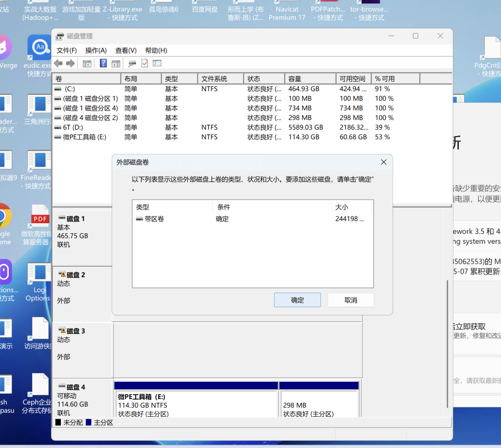Open the 文件(F) menu
The image size is (501, 448).
pyautogui.click(x=67, y=50)
